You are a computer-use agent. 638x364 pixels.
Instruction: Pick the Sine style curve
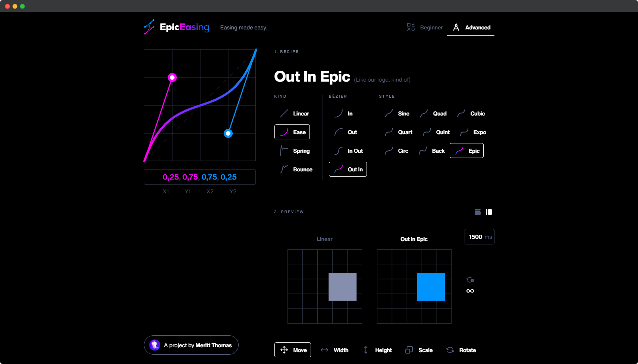click(x=397, y=114)
